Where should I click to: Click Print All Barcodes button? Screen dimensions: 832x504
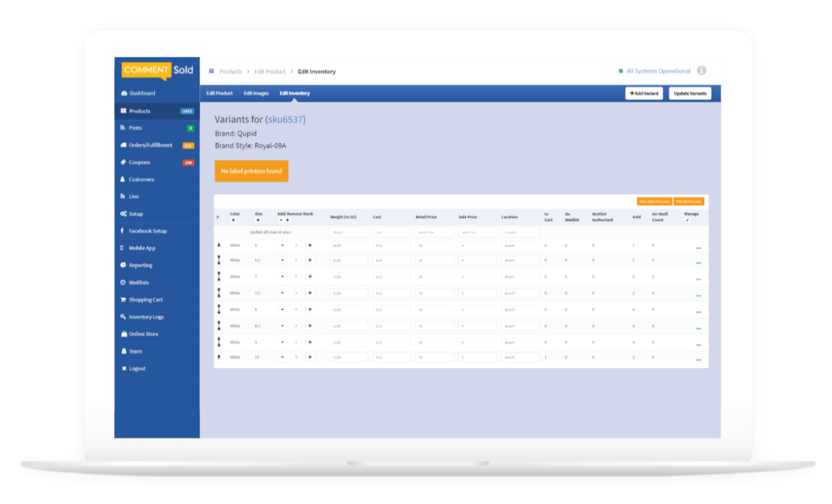tap(689, 202)
